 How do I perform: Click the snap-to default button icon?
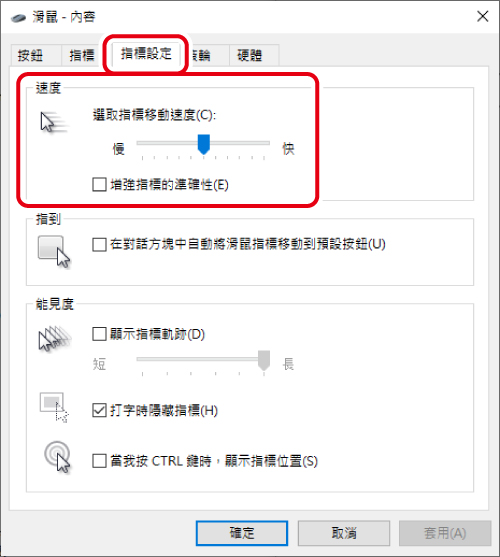[x=54, y=252]
